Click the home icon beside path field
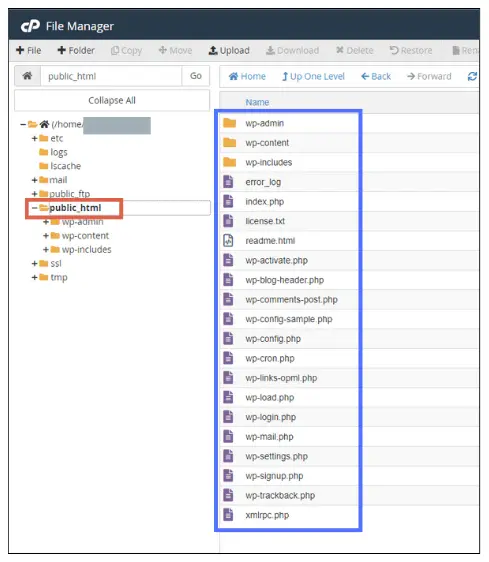This screenshot has height=562, width=489. [27, 76]
